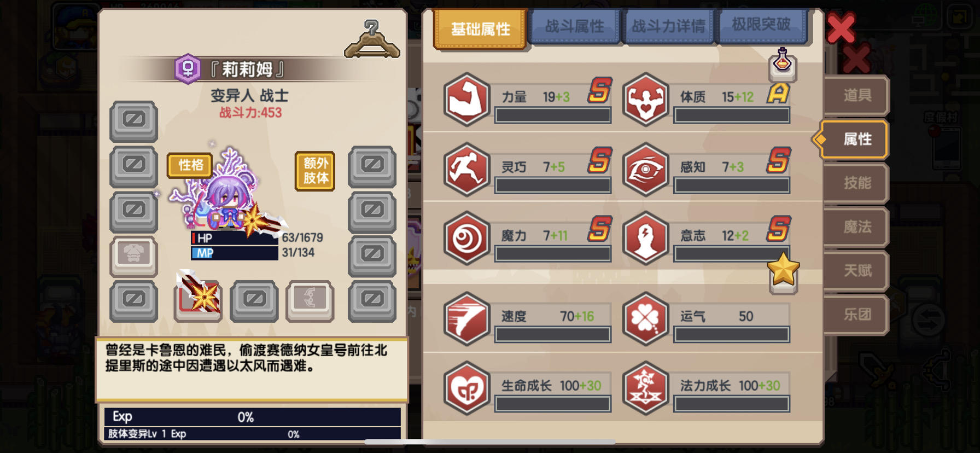The image size is (980, 453).
Task: Click the 体质 constitution muscle icon
Action: point(645,99)
